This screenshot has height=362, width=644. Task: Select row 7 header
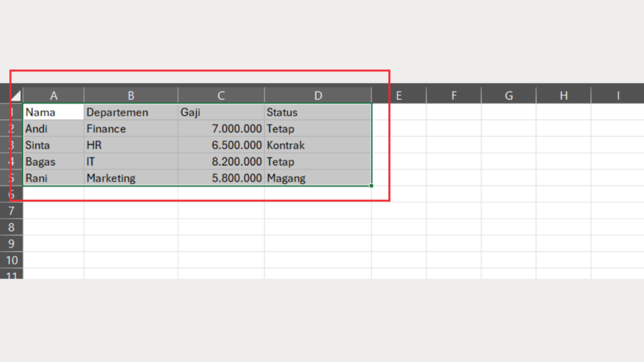tap(11, 211)
